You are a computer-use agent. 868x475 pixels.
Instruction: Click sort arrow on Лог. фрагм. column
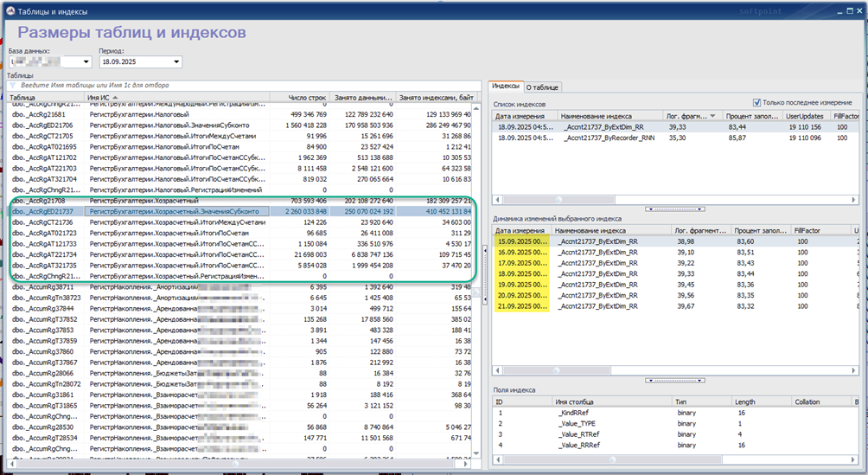coord(714,115)
